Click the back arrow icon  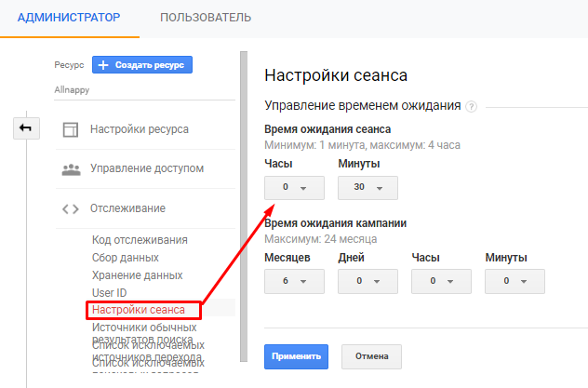point(26,128)
